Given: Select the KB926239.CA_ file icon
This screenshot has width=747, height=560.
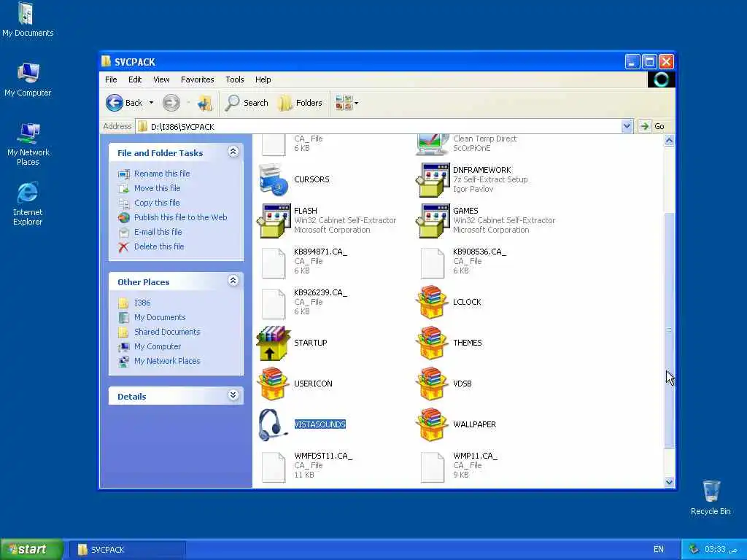Looking at the screenshot, I should point(274,304).
